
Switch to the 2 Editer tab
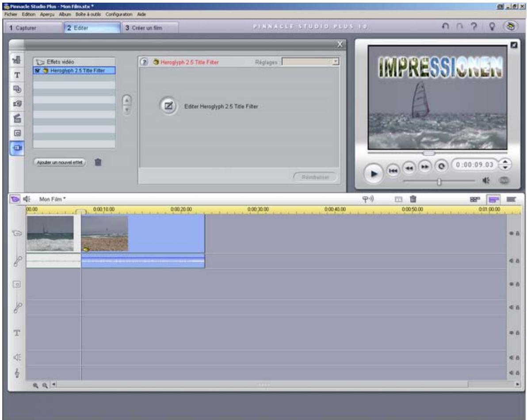coord(92,27)
